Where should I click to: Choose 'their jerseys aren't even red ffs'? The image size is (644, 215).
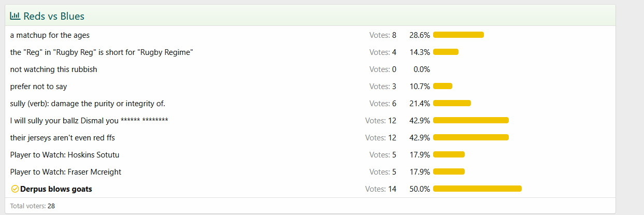pyautogui.click(x=62, y=138)
